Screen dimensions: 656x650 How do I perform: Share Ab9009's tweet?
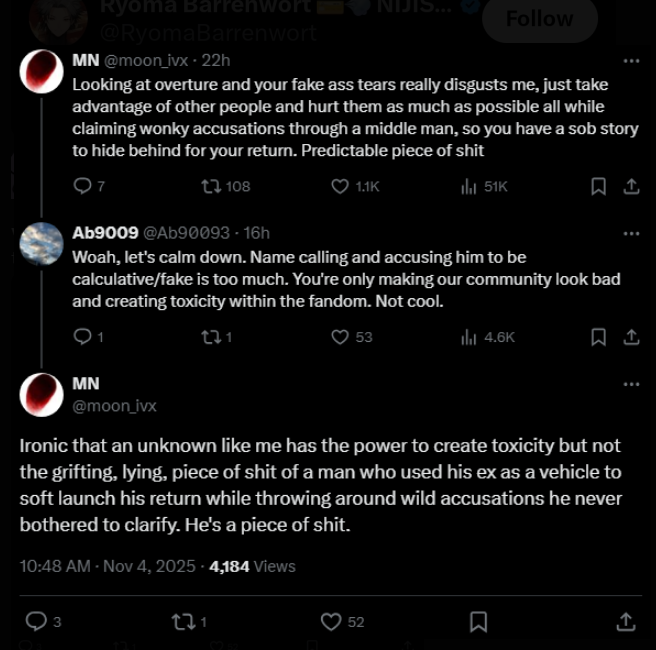coord(631,337)
